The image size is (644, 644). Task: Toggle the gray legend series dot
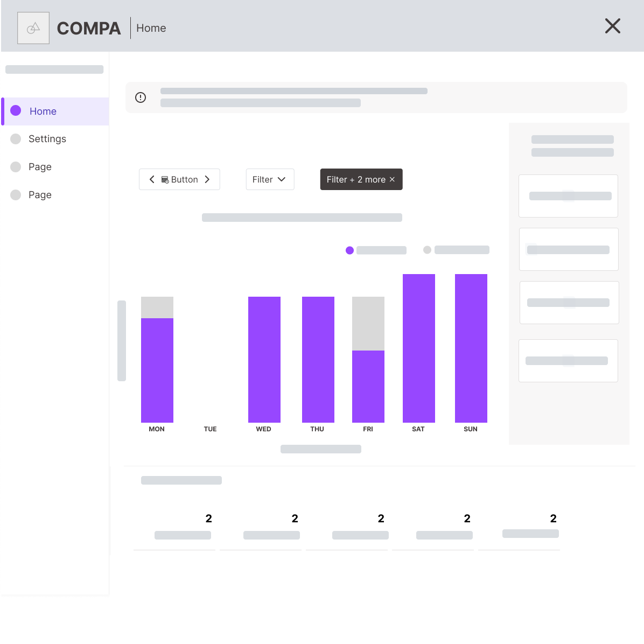427,250
